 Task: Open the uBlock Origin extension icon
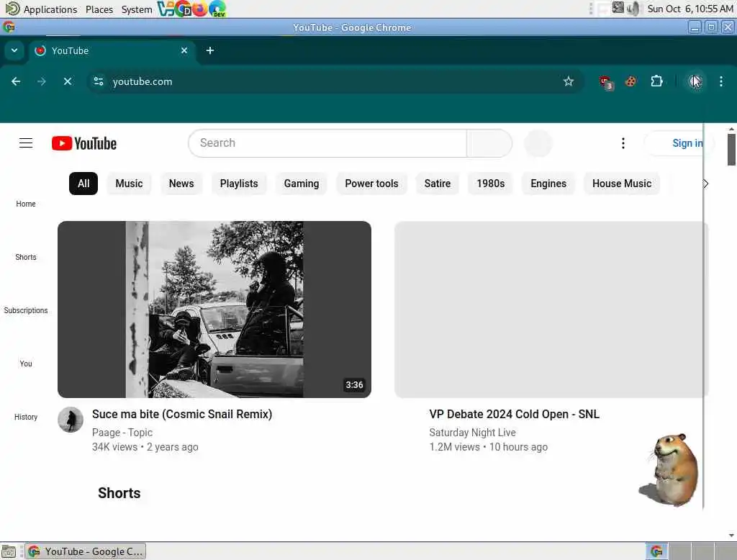[605, 82]
